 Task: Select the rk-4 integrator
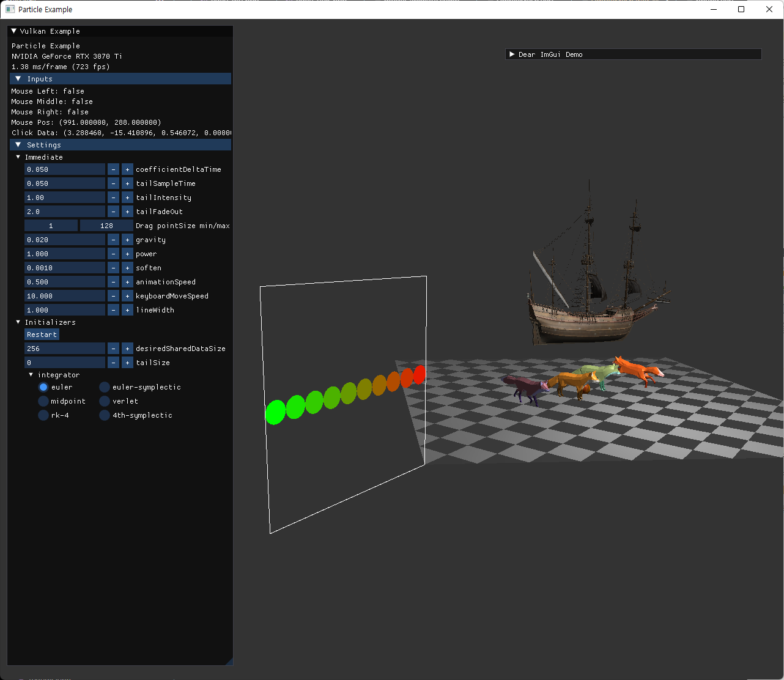tap(43, 415)
